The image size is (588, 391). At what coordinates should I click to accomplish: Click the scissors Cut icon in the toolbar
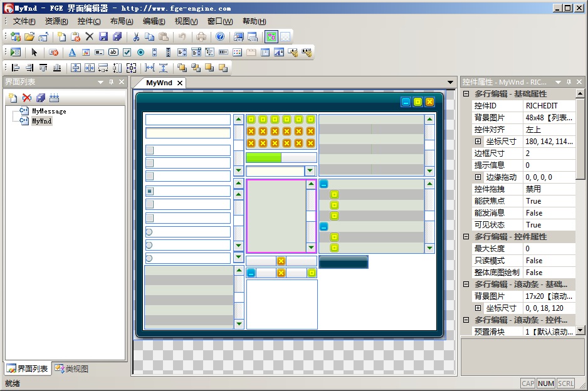(136, 37)
